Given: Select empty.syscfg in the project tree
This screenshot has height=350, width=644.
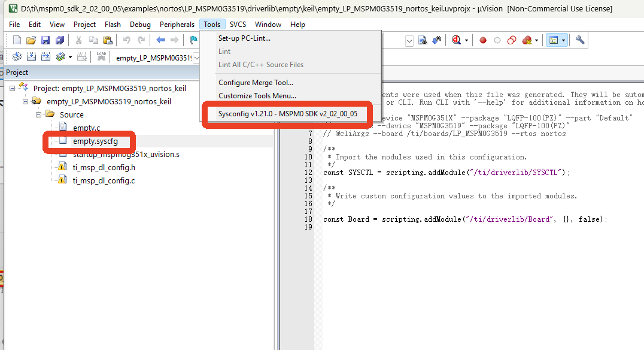Looking at the screenshot, I should (x=95, y=141).
